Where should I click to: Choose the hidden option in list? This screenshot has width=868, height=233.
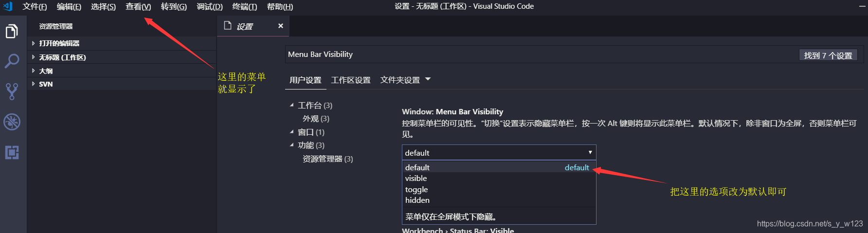tap(499, 200)
